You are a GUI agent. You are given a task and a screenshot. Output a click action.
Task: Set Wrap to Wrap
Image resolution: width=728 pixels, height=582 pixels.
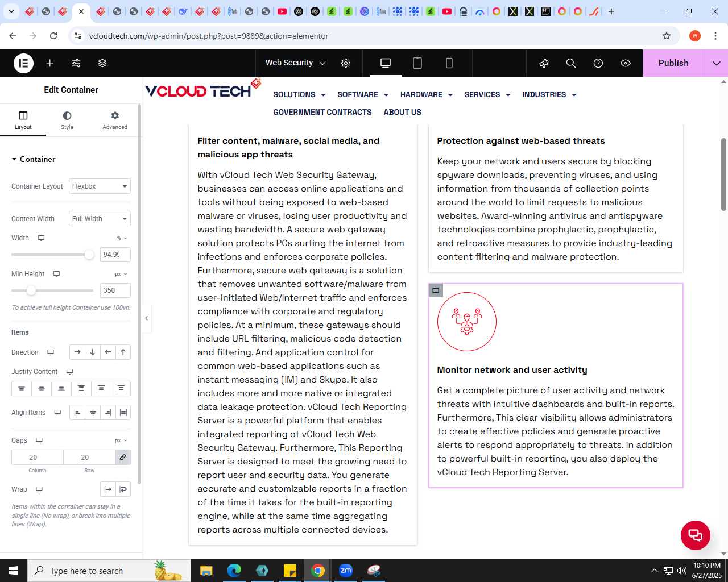pos(123,489)
